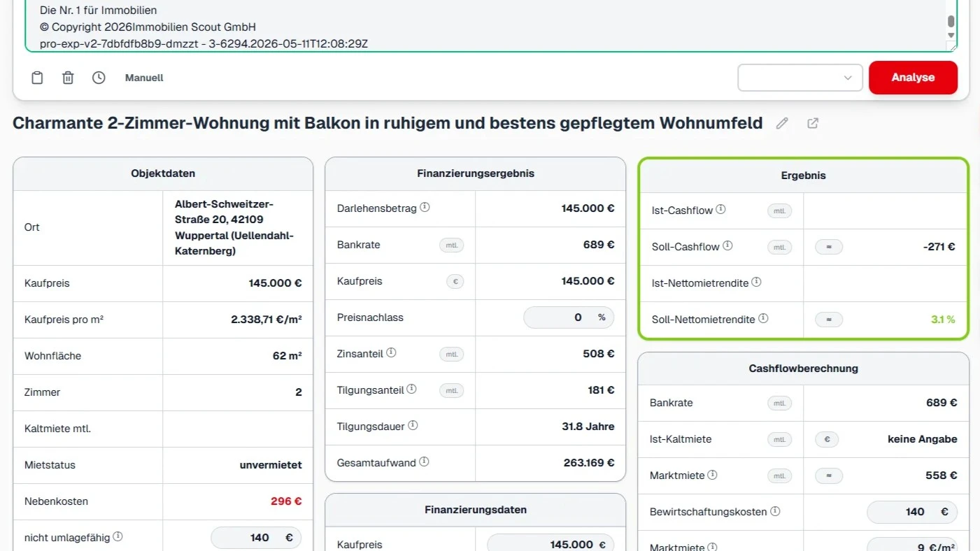
Task: Click the 'Ergebnis' panel header
Action: [x=804, y=176]
